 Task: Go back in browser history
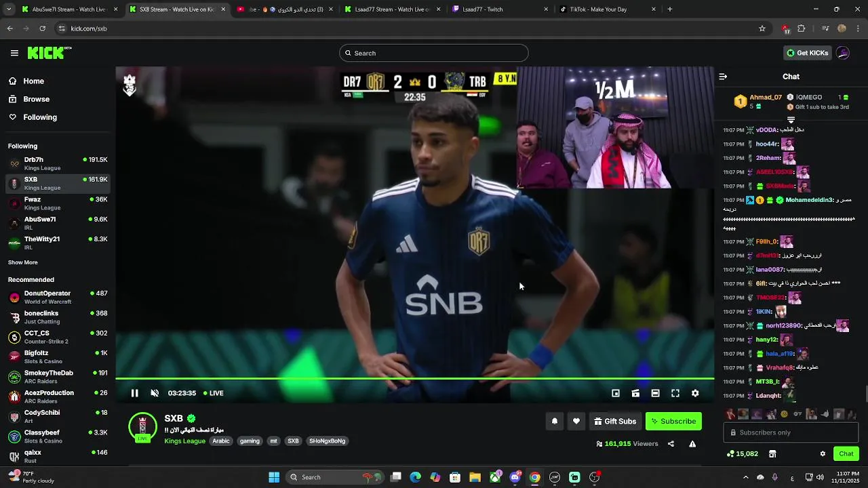(9, 28)
